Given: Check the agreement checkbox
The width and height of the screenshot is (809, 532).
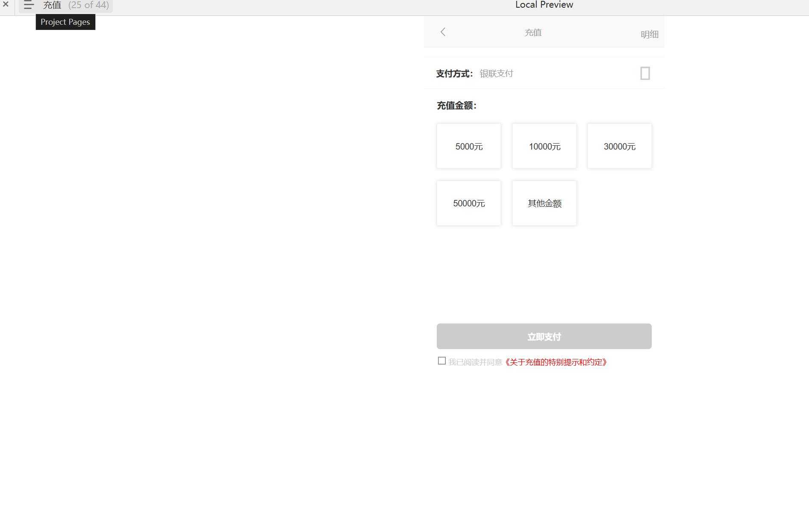Looking at the screenshot, I should tap(441, 361).
